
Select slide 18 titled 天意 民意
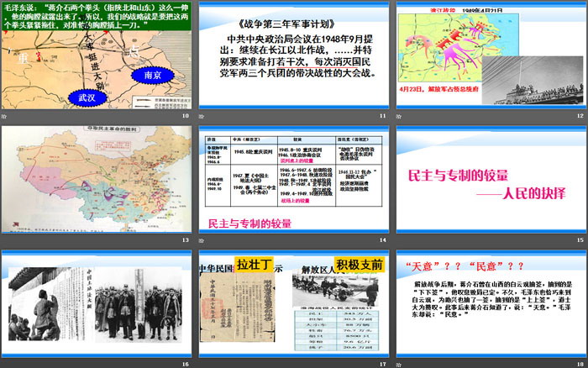491,303
